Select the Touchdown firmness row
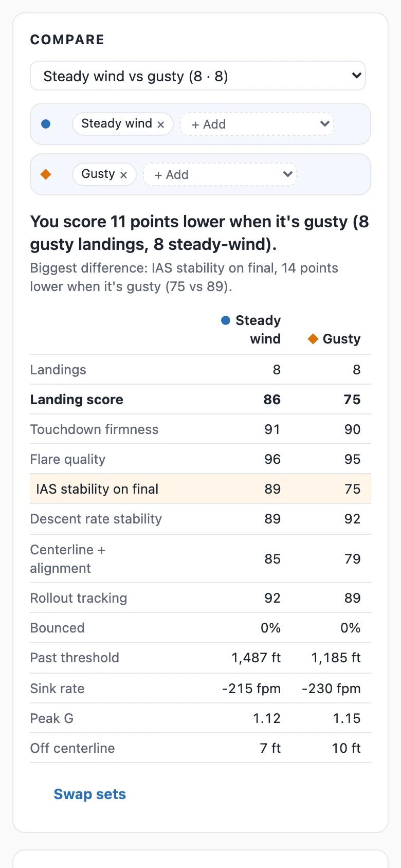This screenshot has width=401, height=868. coord(200,429)
